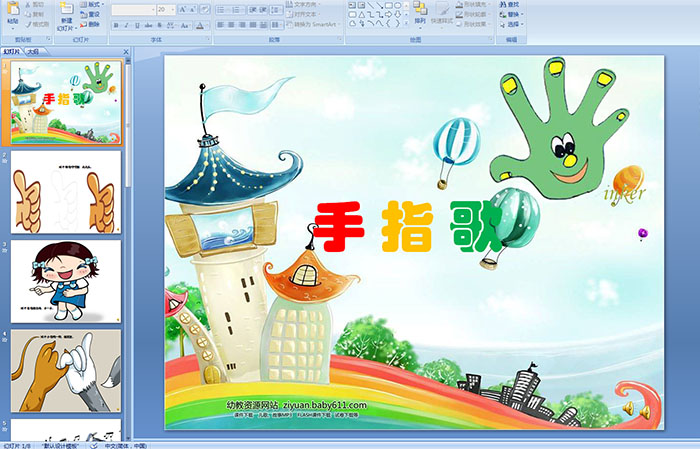Toggle Center text alignment
The image size is (700, 449).
point(231,25)
